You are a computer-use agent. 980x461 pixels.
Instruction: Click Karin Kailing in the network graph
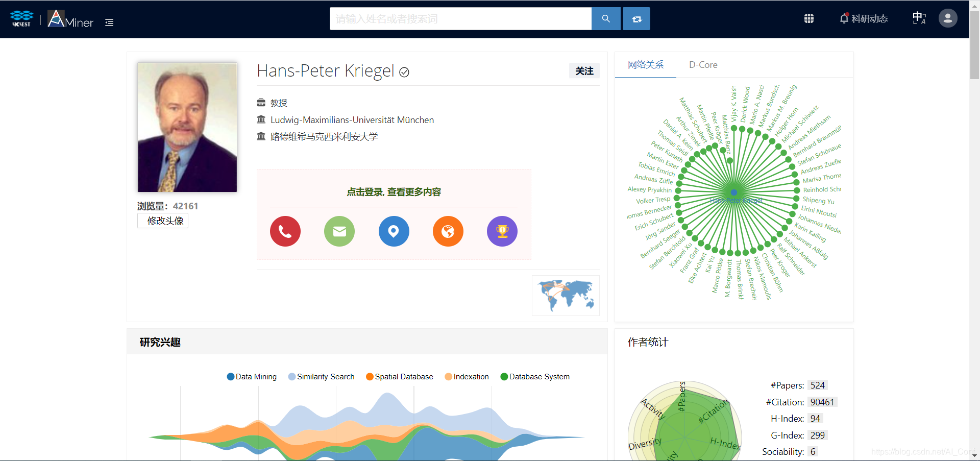coord(810,232)
